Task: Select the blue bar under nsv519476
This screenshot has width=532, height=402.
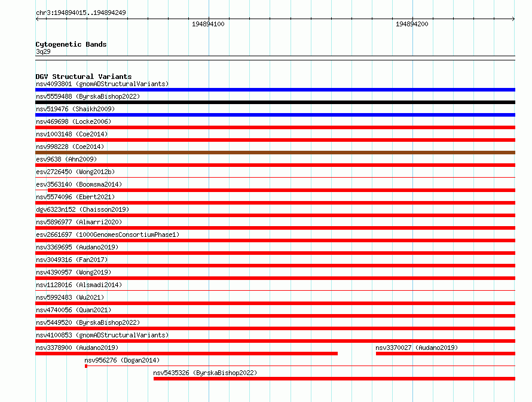Action: click(x=275, y=115)
